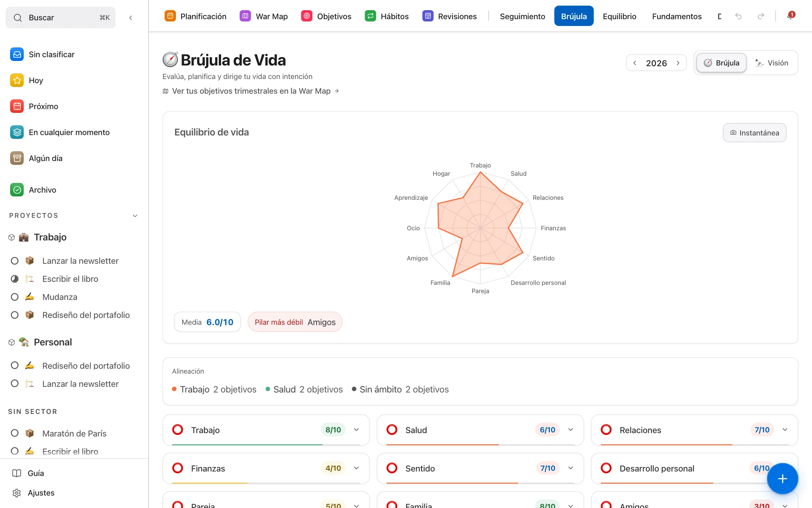Click the Planificación tab icon
The image size is (812, 508).
(x=170, y=16)
